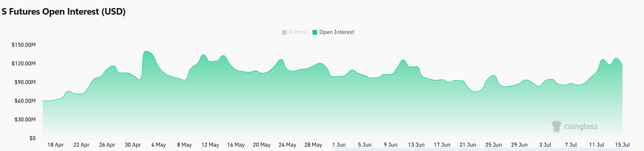Click the green Open Interest legend swatch
The height and width of the screenshot is (151, 644).
coord(315,32)
